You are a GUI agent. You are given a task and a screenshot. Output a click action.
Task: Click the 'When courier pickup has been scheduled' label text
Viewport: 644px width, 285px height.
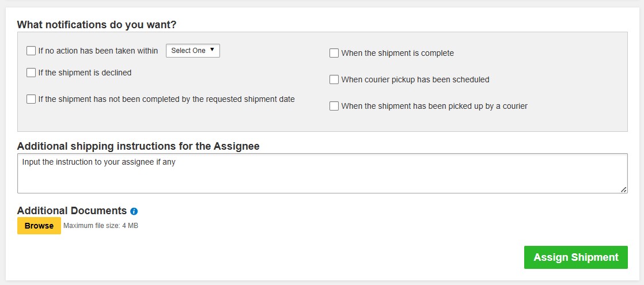[x=415, y=79]
